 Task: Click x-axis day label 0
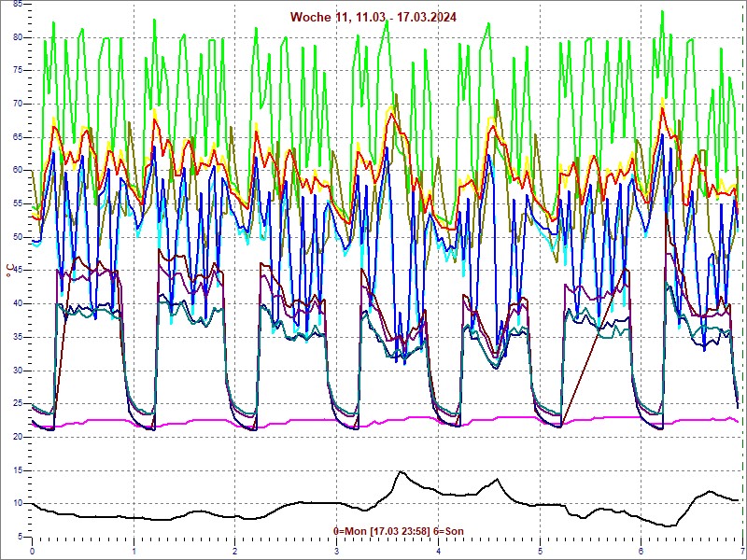[x=32, y=552]
